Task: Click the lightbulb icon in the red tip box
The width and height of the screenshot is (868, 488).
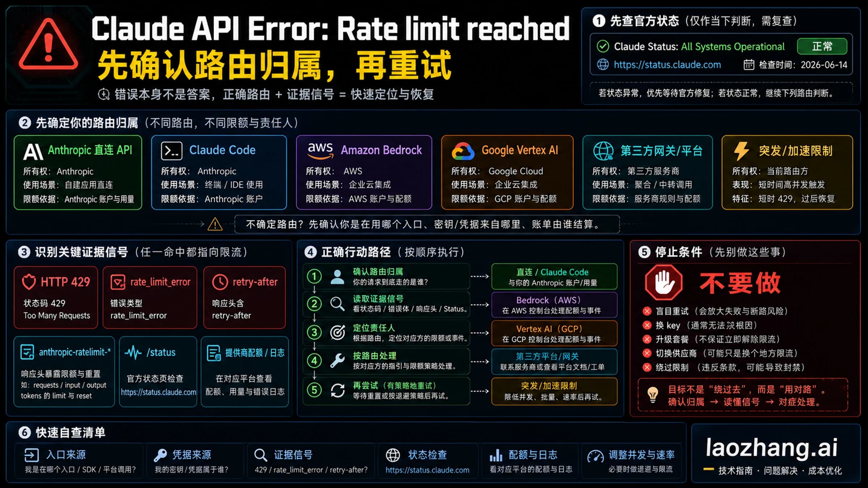Action: coord(653,395)
